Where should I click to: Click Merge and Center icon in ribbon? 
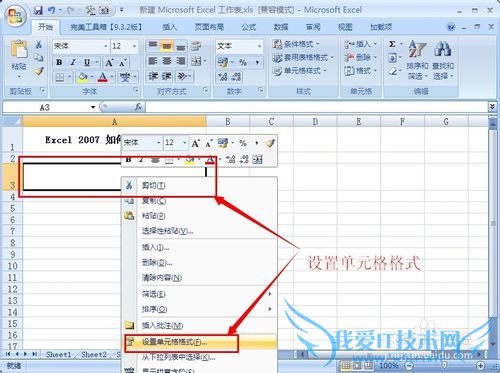pos(196,61)
